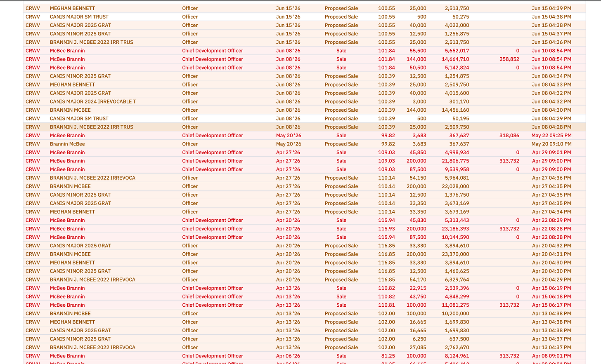
Task: Click Chief Development Officer in the 11,081,275 row
Action: [x=213, y=305]
